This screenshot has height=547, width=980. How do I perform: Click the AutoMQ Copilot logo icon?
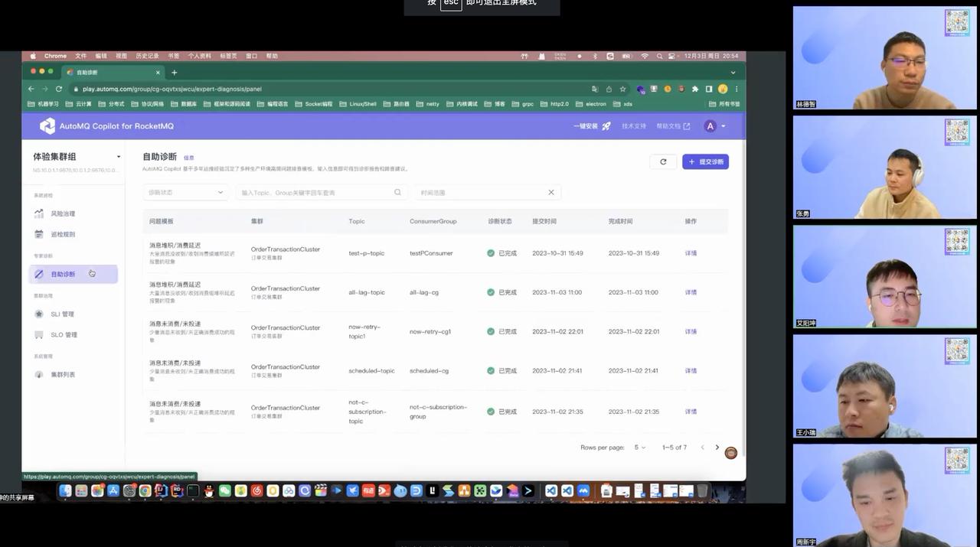tap(47, 126)
